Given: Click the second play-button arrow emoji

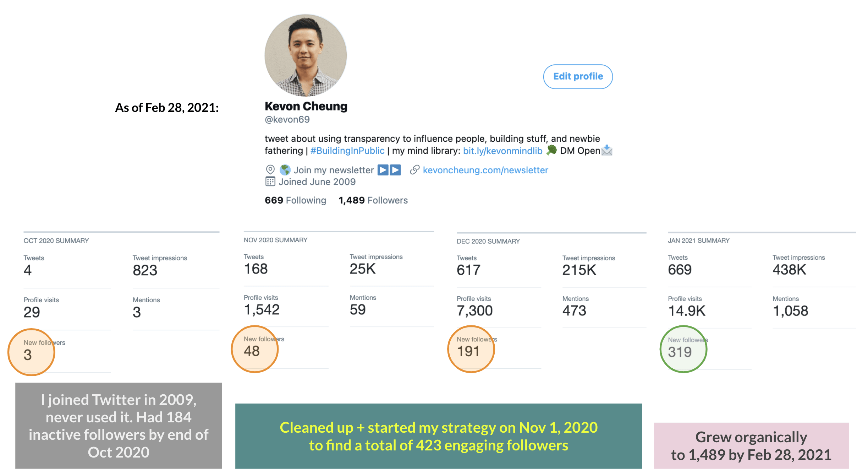Looking at the screenshot, I should click(x=396, y=170).
